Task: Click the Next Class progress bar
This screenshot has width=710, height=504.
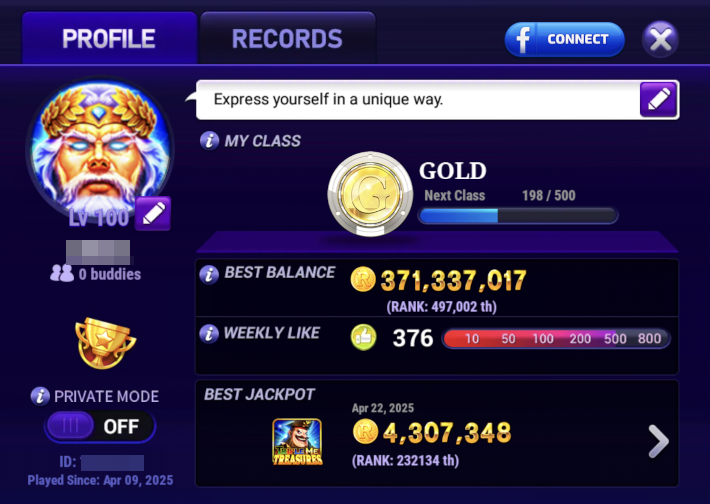Action: (x=518, y=216)
